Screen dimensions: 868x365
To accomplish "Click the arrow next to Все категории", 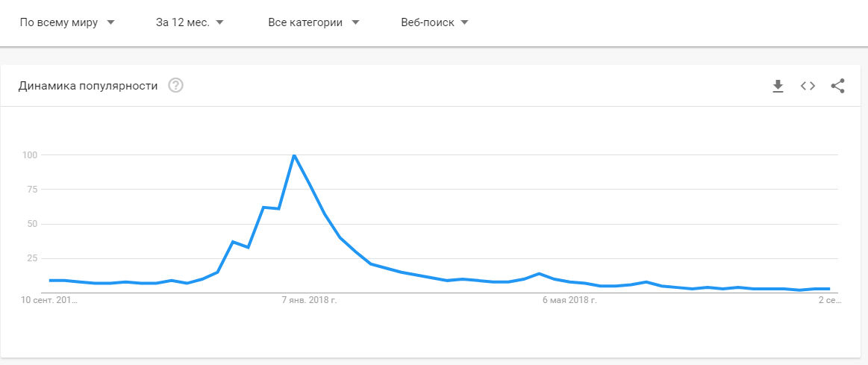I will click(x=355, y=22).
